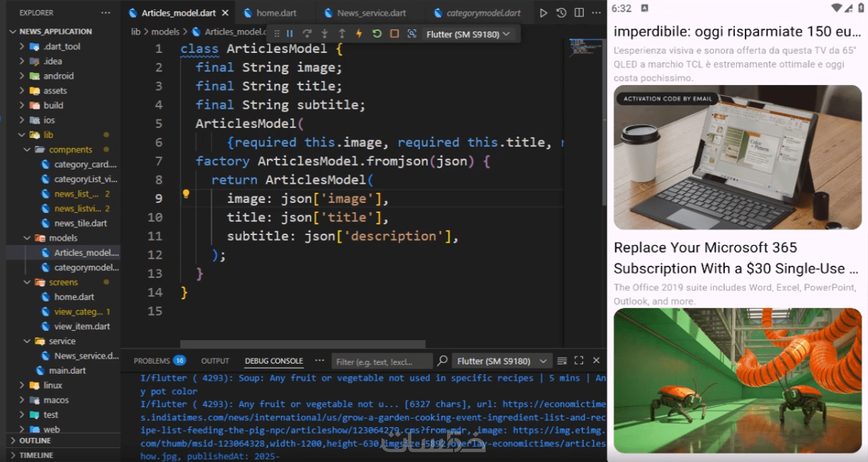Clear the debug console

[562, 361]
